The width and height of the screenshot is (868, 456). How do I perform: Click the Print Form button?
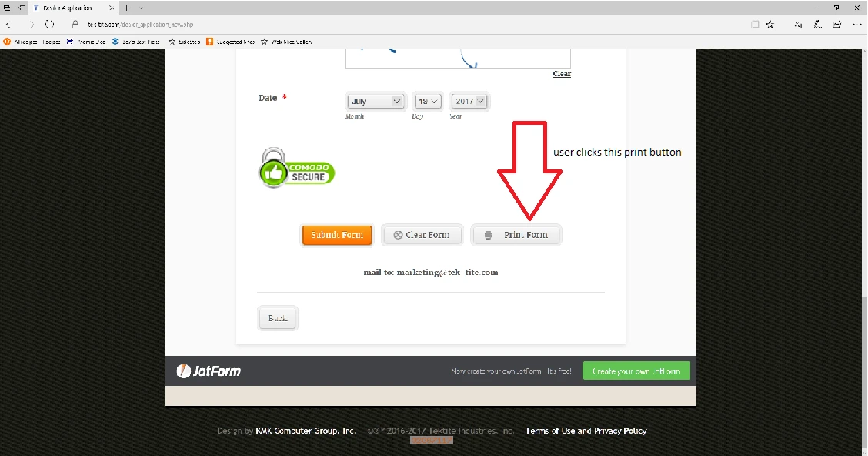pos(516,234)
